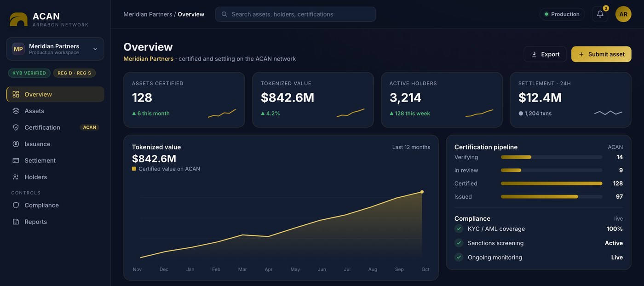Click the KYB VERIFIED badge

(x=29, y=73)
